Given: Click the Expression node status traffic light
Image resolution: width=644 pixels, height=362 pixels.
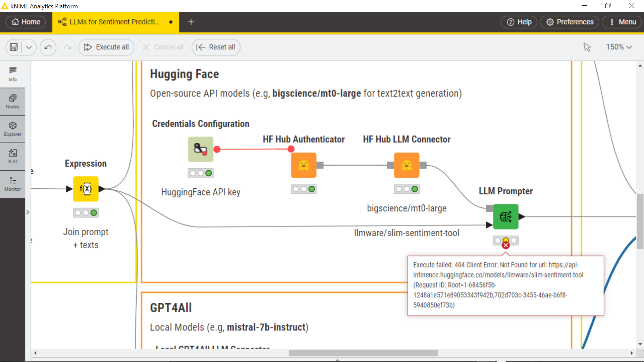Looking at the screenshot, I should (86, 213).
